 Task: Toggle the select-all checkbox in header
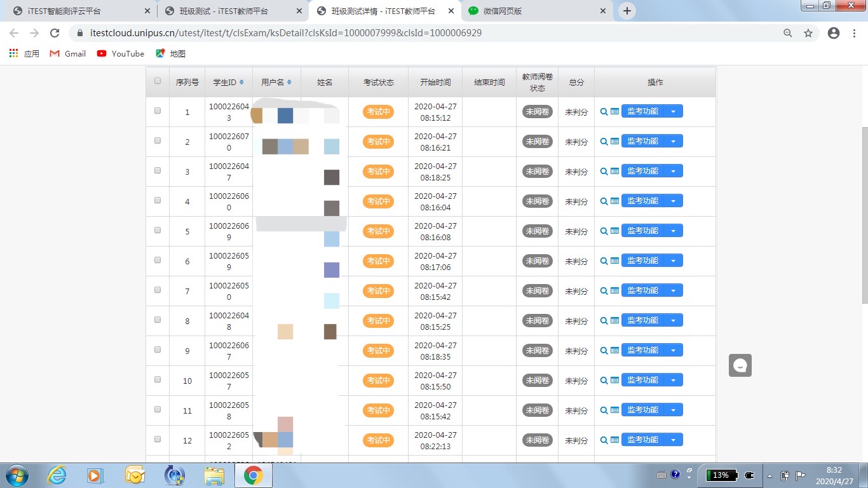[158, 81]
